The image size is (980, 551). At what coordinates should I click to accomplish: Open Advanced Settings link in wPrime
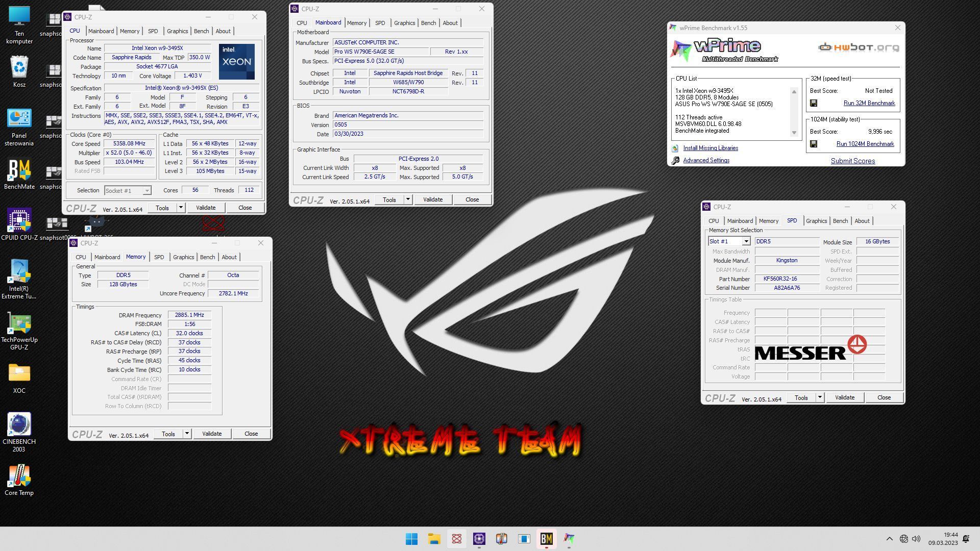706,160
